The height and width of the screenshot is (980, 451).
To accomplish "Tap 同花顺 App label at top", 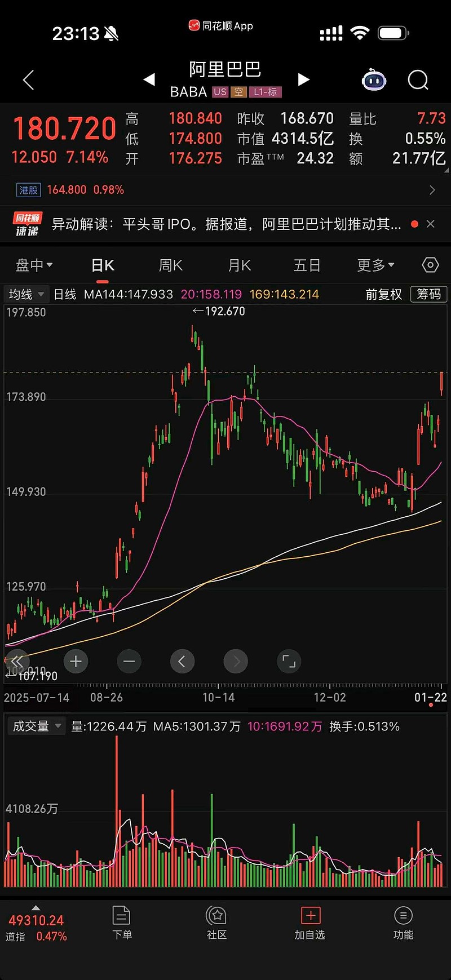I will (221, 25).
